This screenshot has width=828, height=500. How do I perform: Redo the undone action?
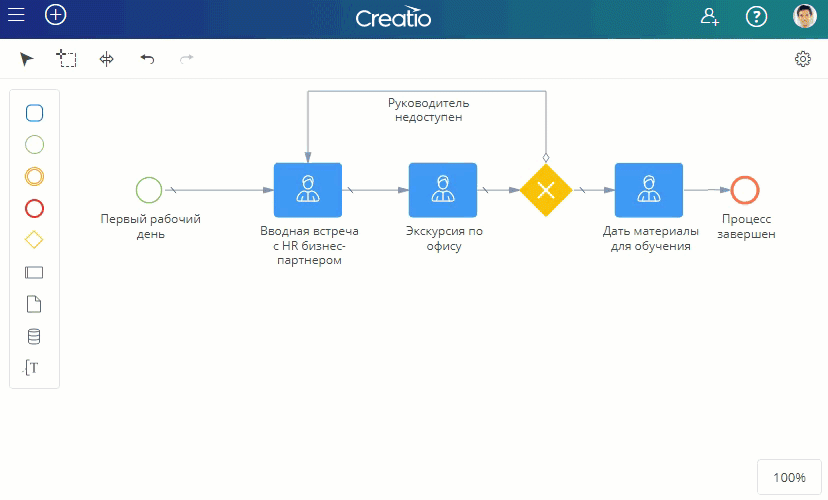pyautogui.click(x=186, y=59)
